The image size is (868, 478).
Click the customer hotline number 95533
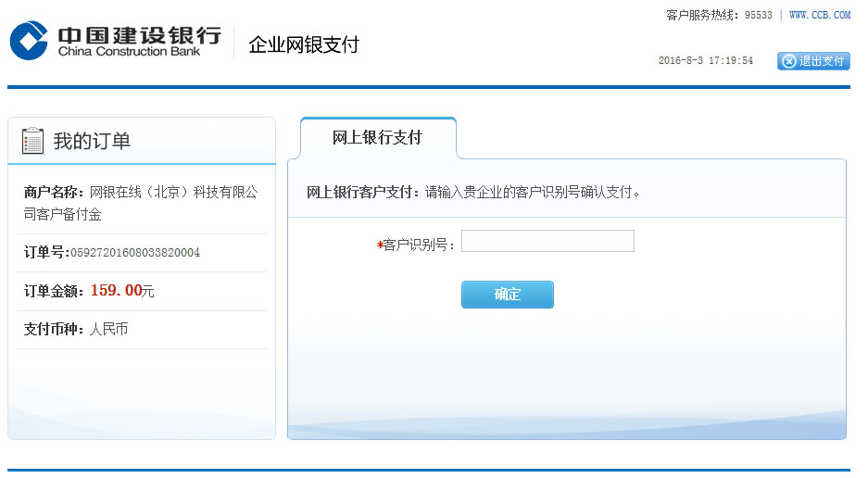[x=759, y=15]
